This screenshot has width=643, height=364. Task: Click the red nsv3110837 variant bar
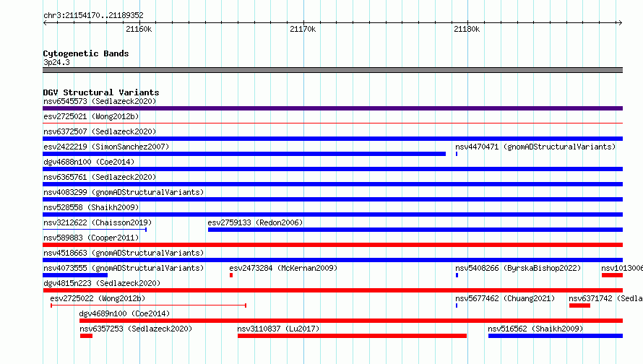click(352, 336)
